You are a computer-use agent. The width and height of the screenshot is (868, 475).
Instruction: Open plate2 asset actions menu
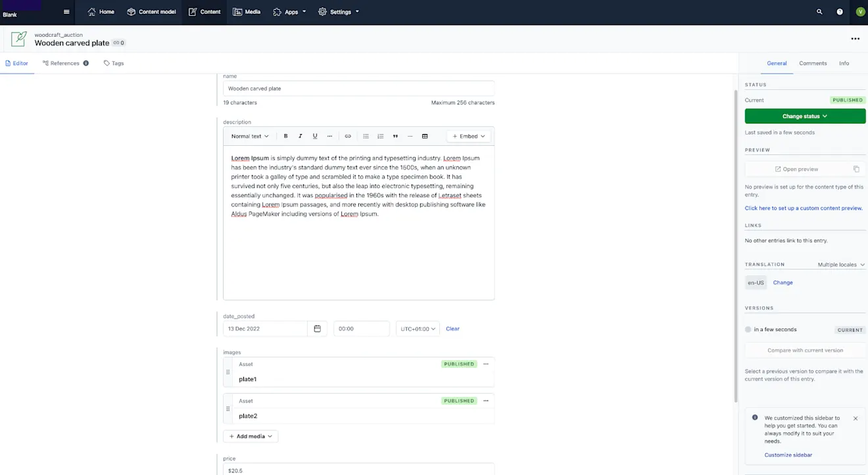[486, 401]
